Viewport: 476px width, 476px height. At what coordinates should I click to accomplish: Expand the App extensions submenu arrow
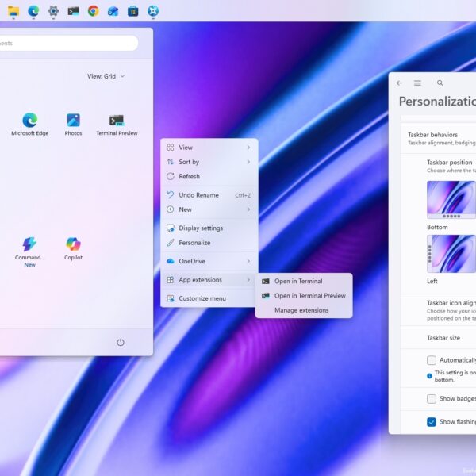[x=248, y=279]
